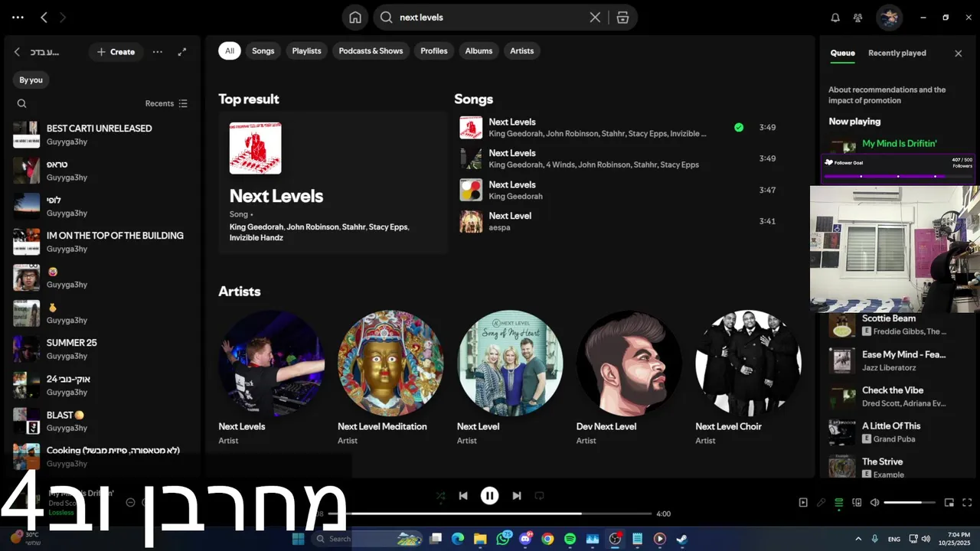Filter results by Profiles
Image resolution: width=980 pixels, height=551 pixels.
click(x=434, y=51)
